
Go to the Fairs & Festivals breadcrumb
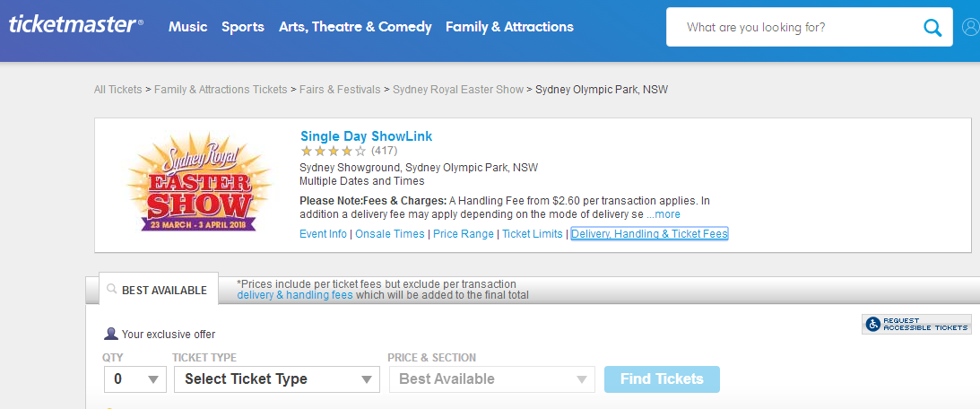pos(340,90)
